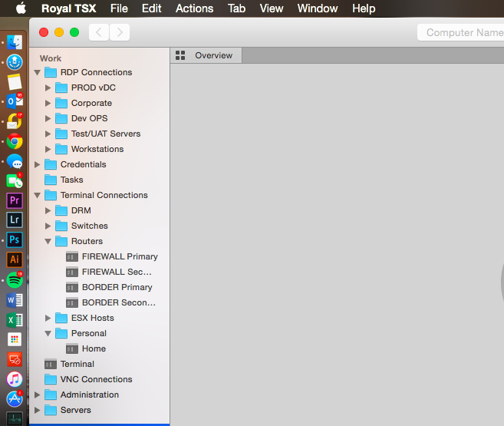Expand the Workstations folder
The width and height of the screenshot is (504, 426).
point(48,149)
